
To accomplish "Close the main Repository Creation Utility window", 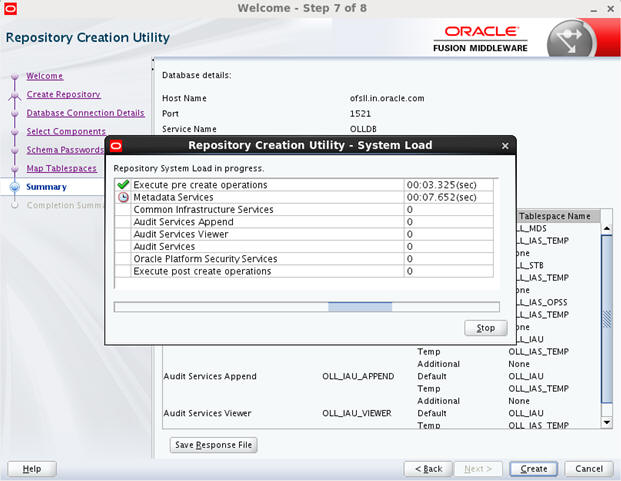I will 611,8.
